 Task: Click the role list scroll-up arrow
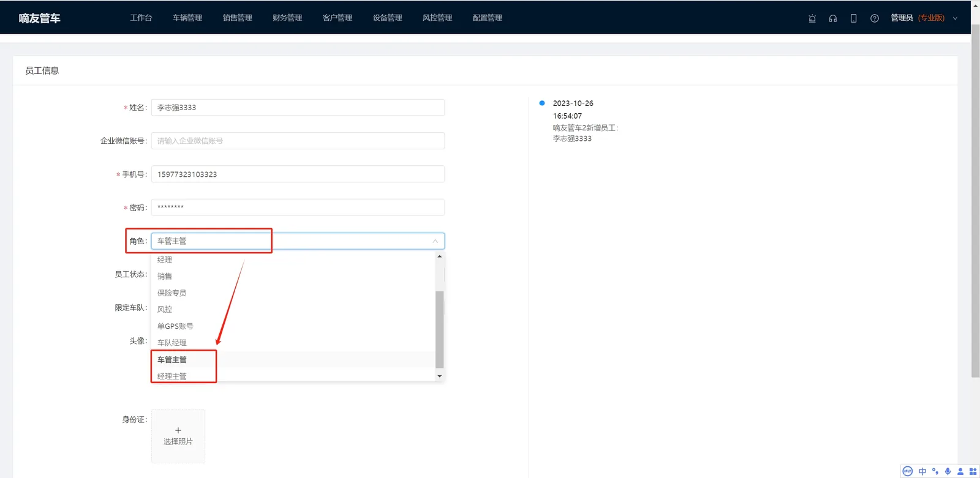439,256
